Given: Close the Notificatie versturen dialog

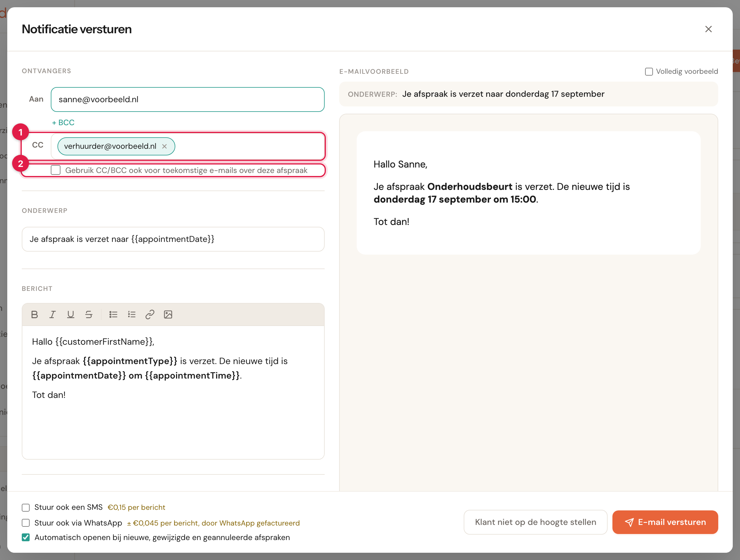Looking at the screenshot, I should point(708,29).
